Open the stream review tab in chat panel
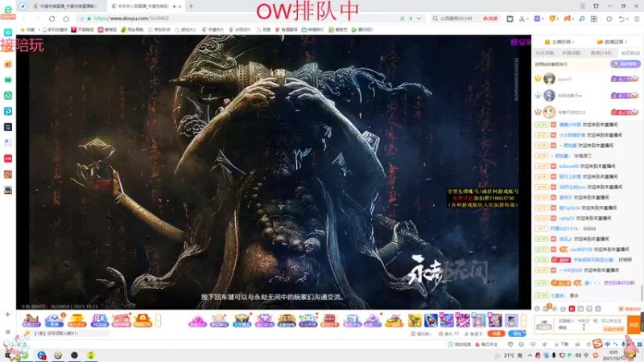 click(612, 42)
